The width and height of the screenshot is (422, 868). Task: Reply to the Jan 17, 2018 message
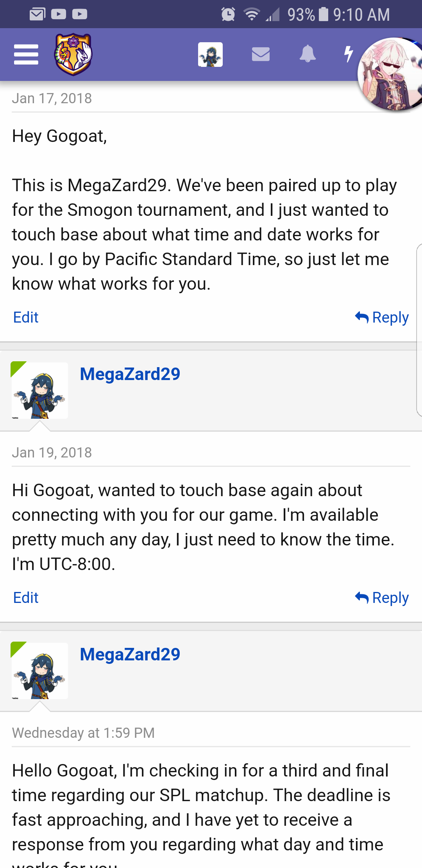coord(382,317)
